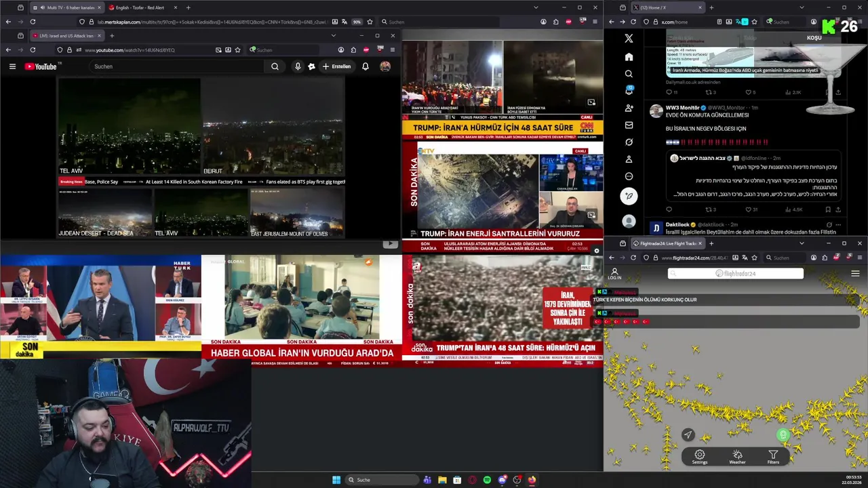The image size is (868, 488).
Task: Click the 90% zoom level indicator
Action: [x=357, y=22]
